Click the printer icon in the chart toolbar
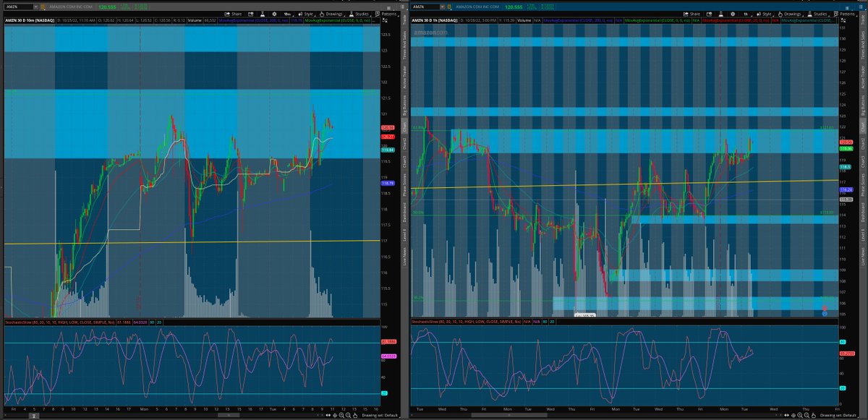Viewport: 868px width, 420px height. (251, 14)
